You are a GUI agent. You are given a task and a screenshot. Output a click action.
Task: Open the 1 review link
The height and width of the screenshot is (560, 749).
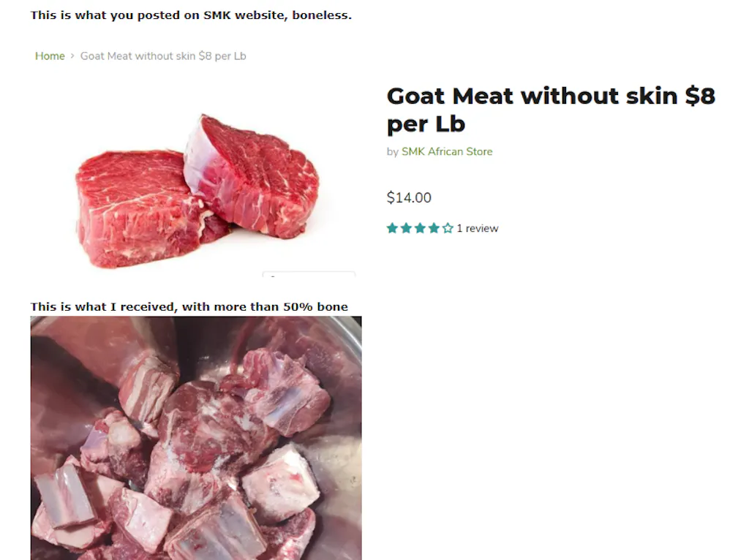(477, 229)
